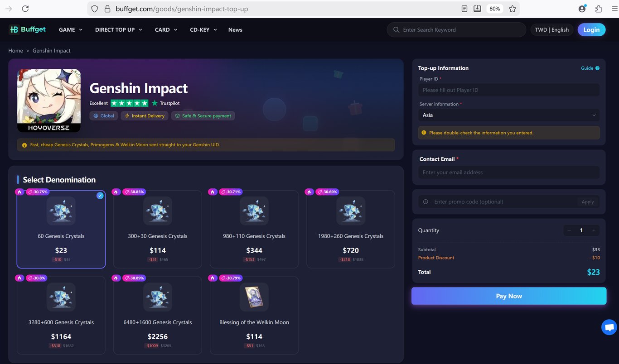619x364 pixels.
Task: Click the Genshin Impact Paimon thumbnail
Action: 49,101
